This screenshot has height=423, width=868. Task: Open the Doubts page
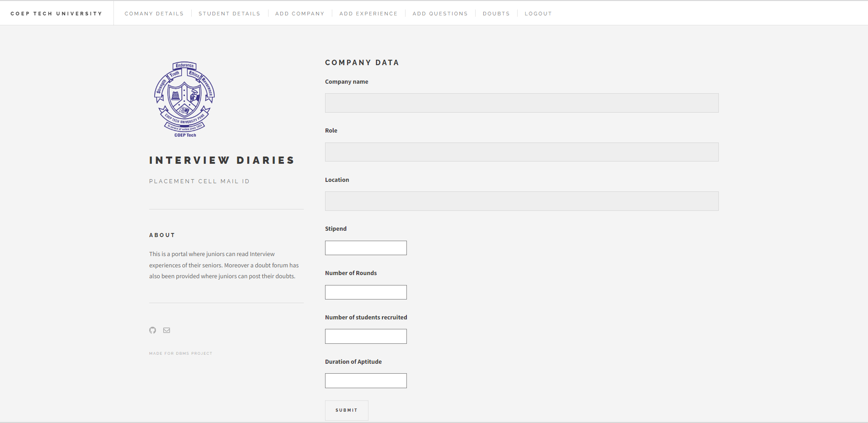tap(496, 14)
